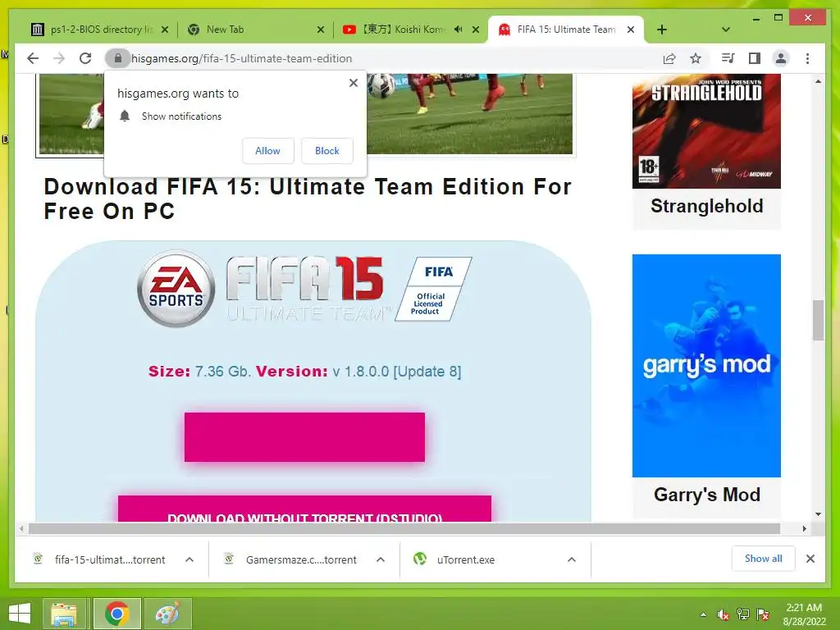Bookmark this page with star icon
This screenshot has height=630, width=840.
pyautogui.click(x=696, y=58)
